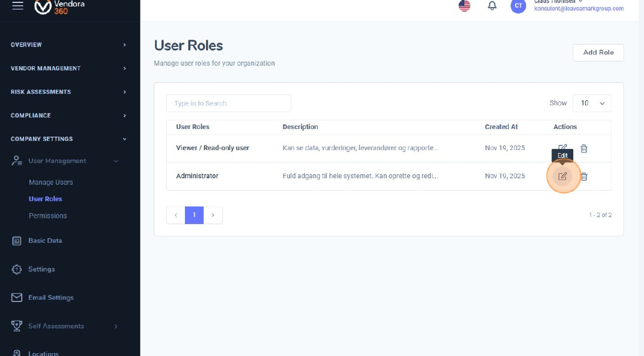Go to next page of roles
This screenshot has height=356, width=644.
click(213, 215)
